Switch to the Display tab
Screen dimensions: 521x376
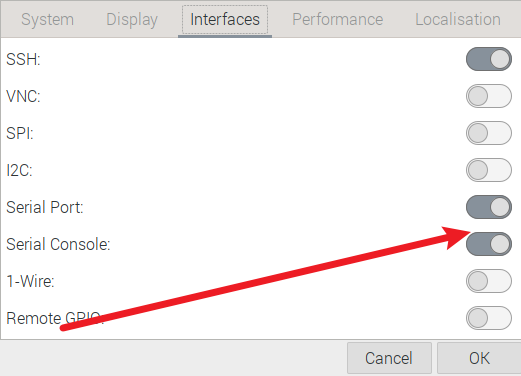tap(132, 19)
